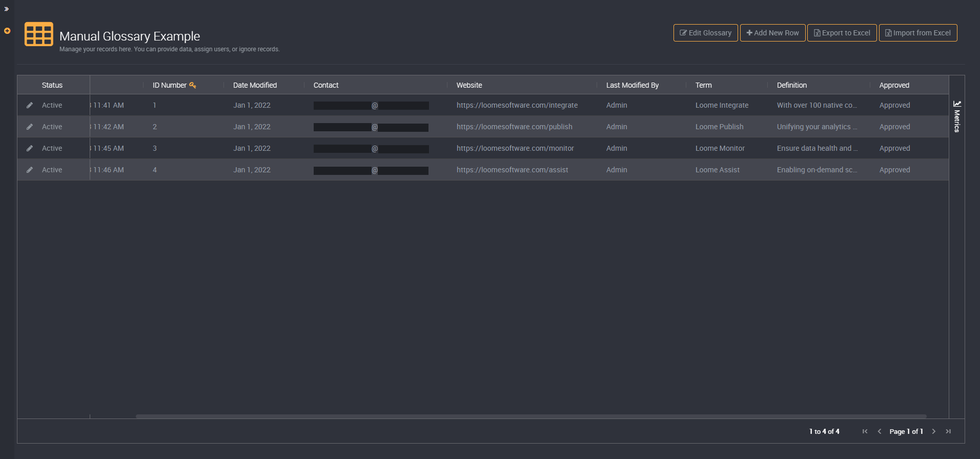Sort by Last Modified By header

(x=632, y=85)
